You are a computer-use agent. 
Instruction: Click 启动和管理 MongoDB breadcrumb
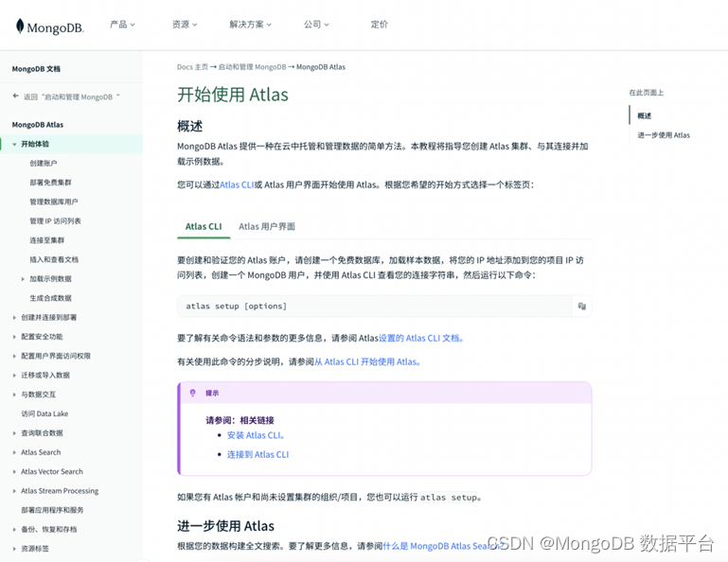[252, 67]
